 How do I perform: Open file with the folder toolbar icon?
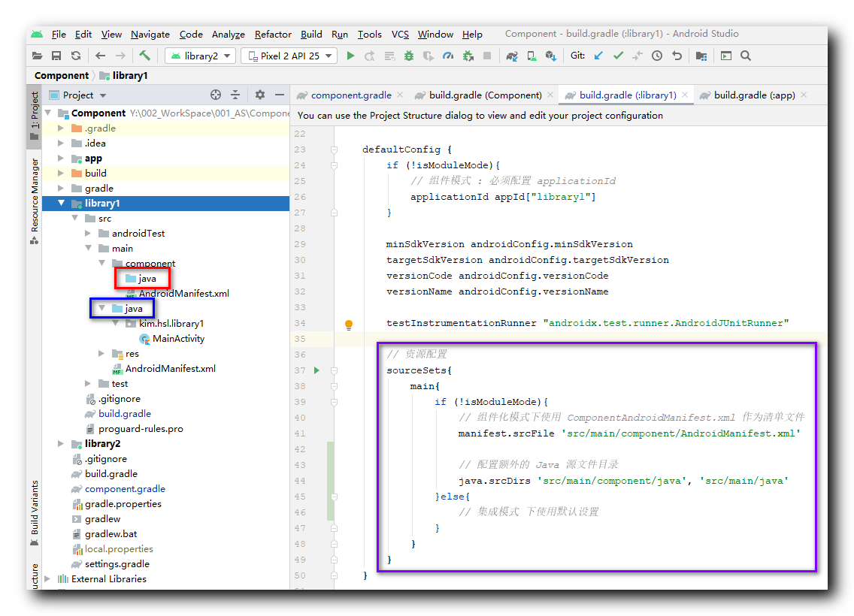pyautogui.click(x=37, y=56)
